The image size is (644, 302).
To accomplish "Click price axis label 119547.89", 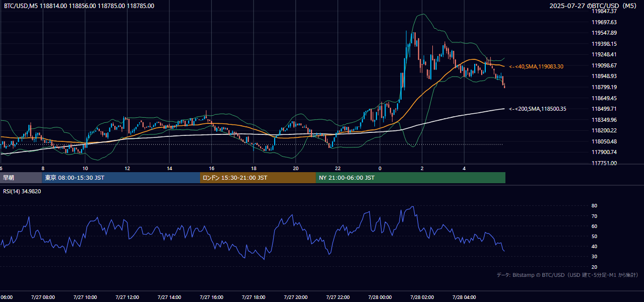I will [604, 33].
